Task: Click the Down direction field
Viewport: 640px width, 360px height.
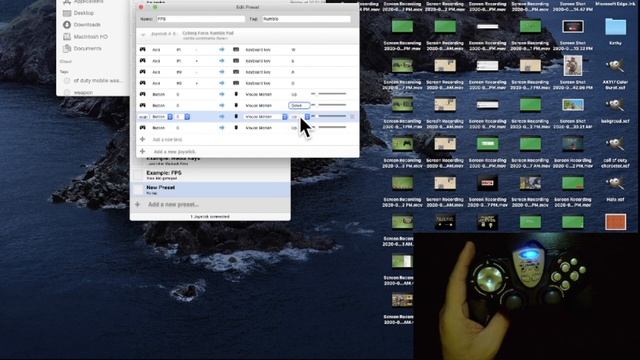Action: coord(299,105)
